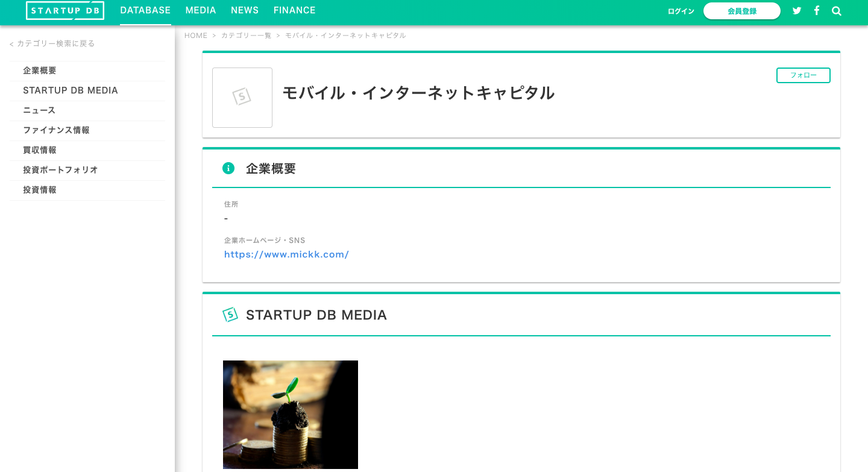Open the DATABASE menu item
The width and height of the screenshot is (868, 472).
tap(145, 10)
